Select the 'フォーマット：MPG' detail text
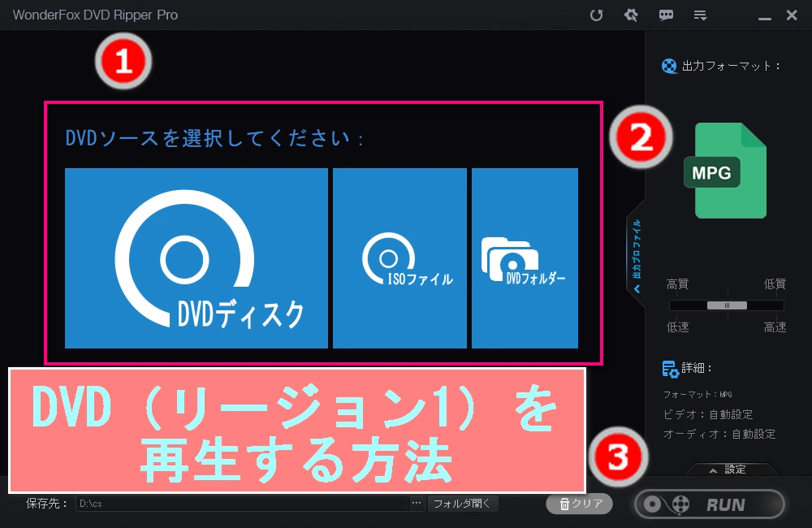812x528 pixels. [x=698, y=395]
